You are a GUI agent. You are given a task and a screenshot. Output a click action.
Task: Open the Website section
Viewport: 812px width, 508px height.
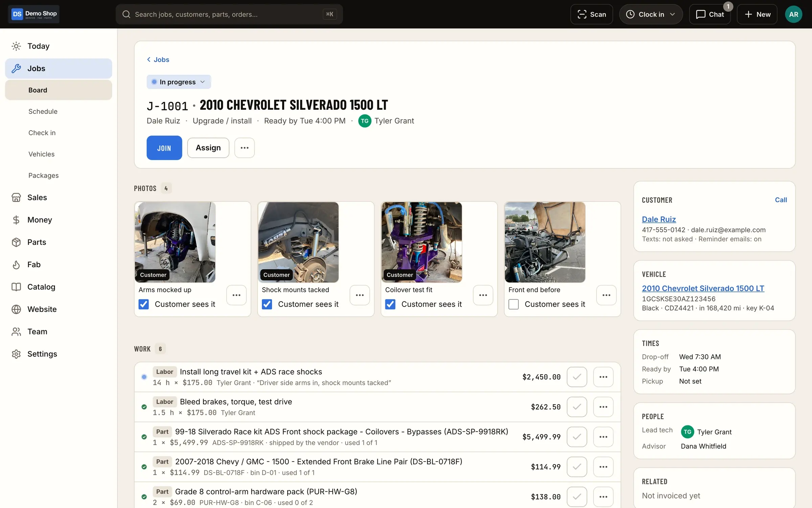pos(59,309)
